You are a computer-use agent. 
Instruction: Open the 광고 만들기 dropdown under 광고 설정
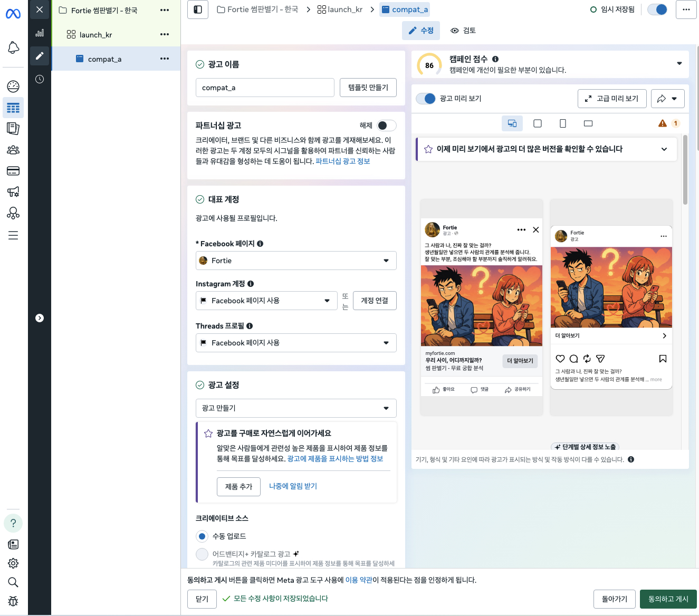coord(295,408)
